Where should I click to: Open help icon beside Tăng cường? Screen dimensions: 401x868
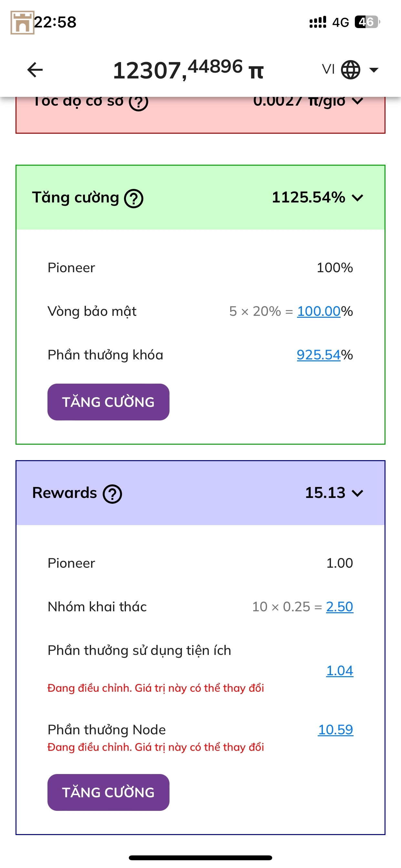coord(134,199)
